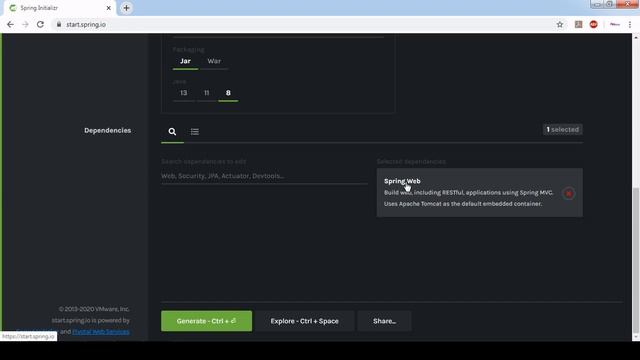This screenshot has width=640, height=360.
Task: Click Generate project button
Action: pyautogui.click(x=207, y=321)
